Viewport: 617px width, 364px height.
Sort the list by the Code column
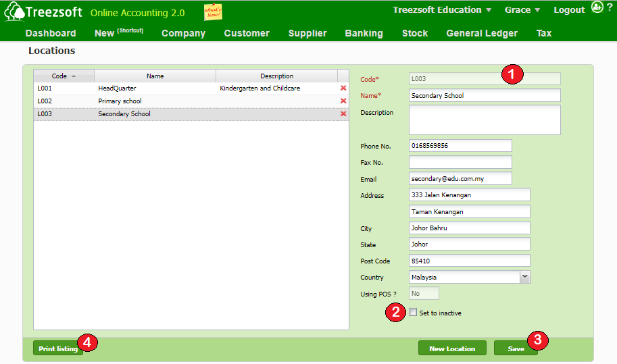pyautogui.click(x=64, y=76)
